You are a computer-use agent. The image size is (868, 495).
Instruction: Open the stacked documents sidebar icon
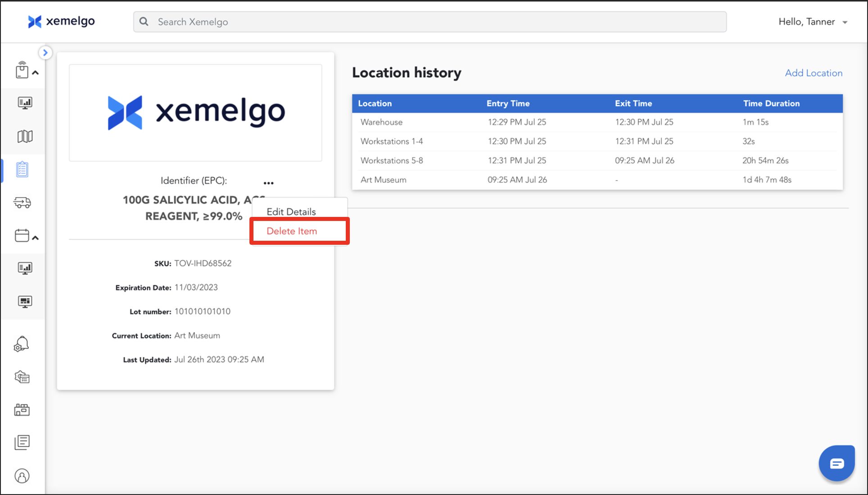coord(22,442)
